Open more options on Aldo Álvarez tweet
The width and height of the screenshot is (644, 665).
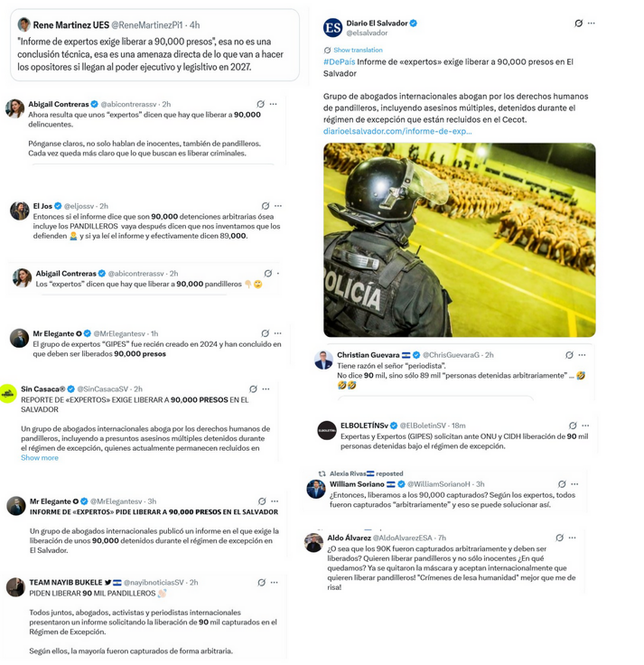click(x=573, y=538)
